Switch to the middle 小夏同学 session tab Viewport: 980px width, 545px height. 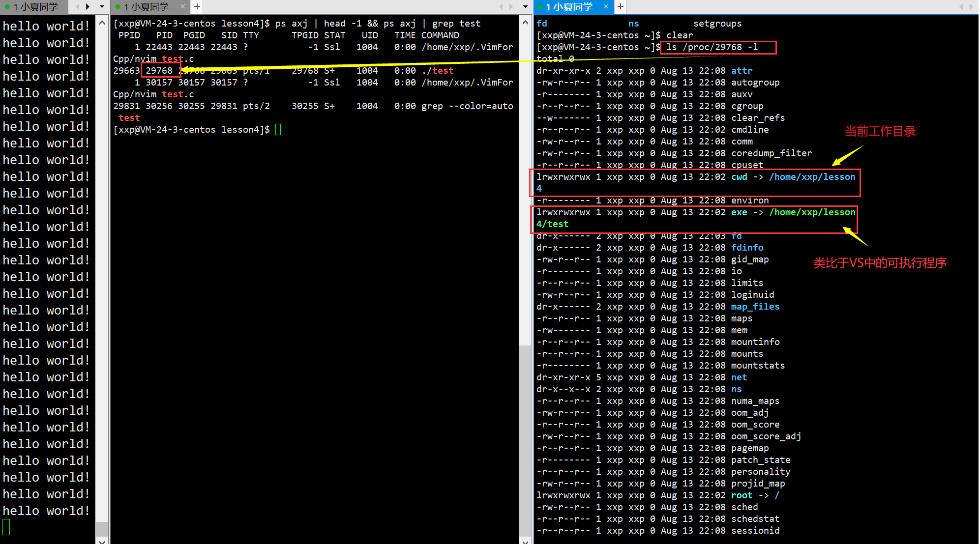pyautogui.click(x=146, y=7)
